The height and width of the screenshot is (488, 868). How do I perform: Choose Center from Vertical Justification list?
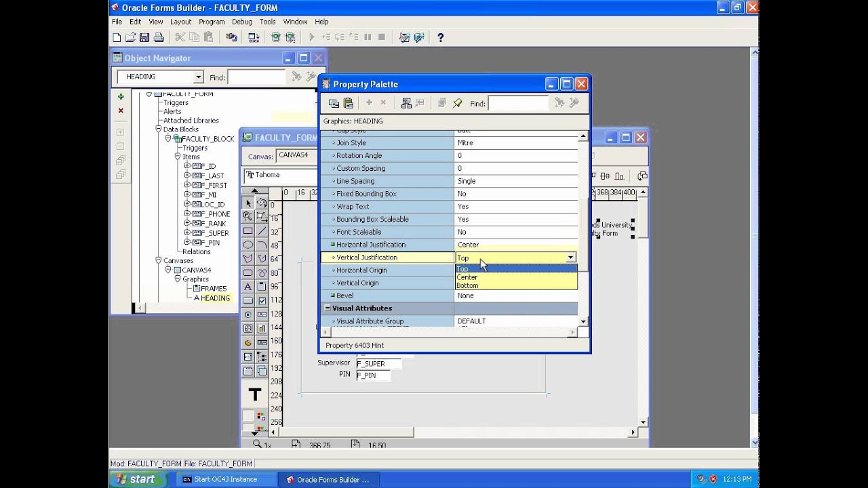pos(516,277)
